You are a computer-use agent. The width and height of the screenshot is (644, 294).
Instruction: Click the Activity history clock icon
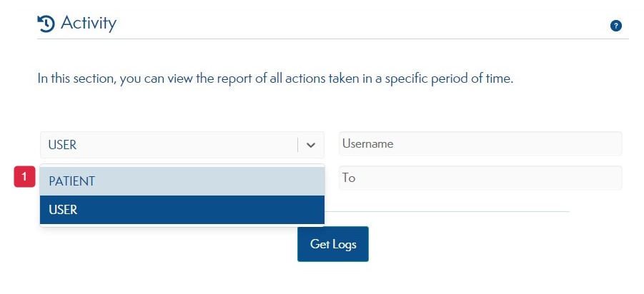pos(46,24)
